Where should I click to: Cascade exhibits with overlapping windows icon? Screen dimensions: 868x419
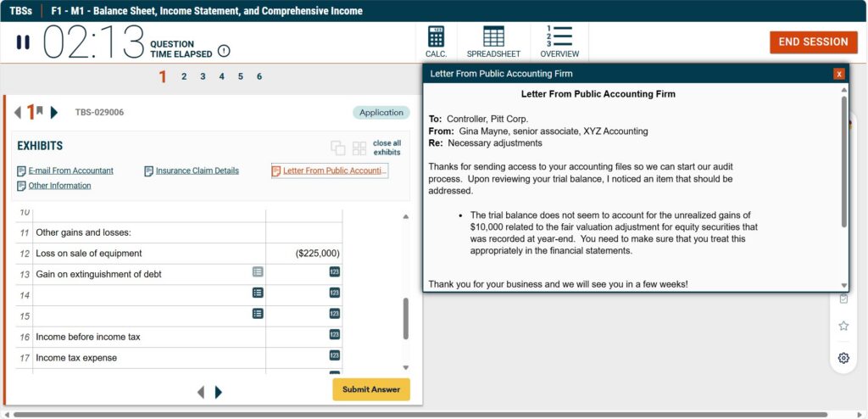point(338,148)
